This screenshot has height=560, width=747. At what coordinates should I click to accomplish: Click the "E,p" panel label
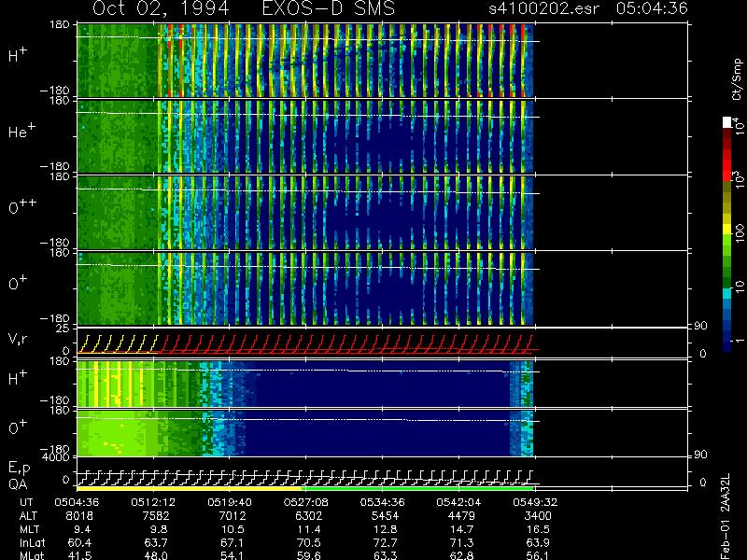pyautogui.click(x=19, y=469)
